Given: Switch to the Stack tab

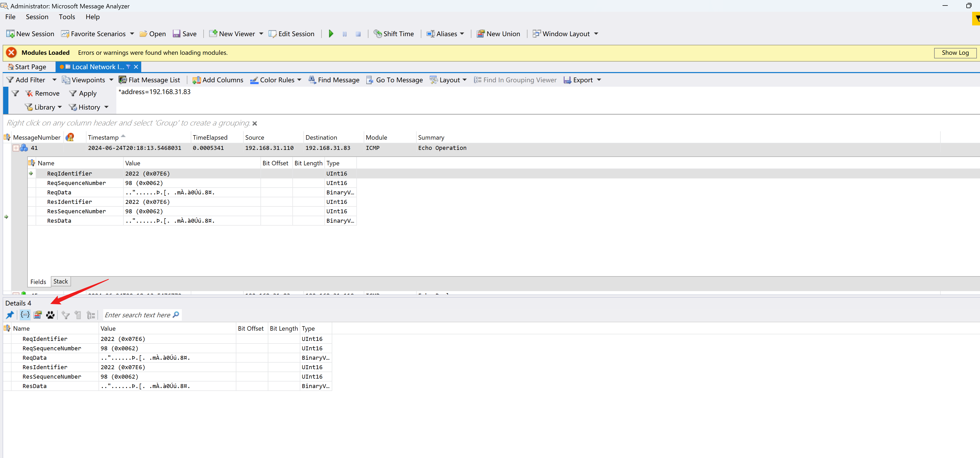Looking at the screenshot, I should [61, 281].
